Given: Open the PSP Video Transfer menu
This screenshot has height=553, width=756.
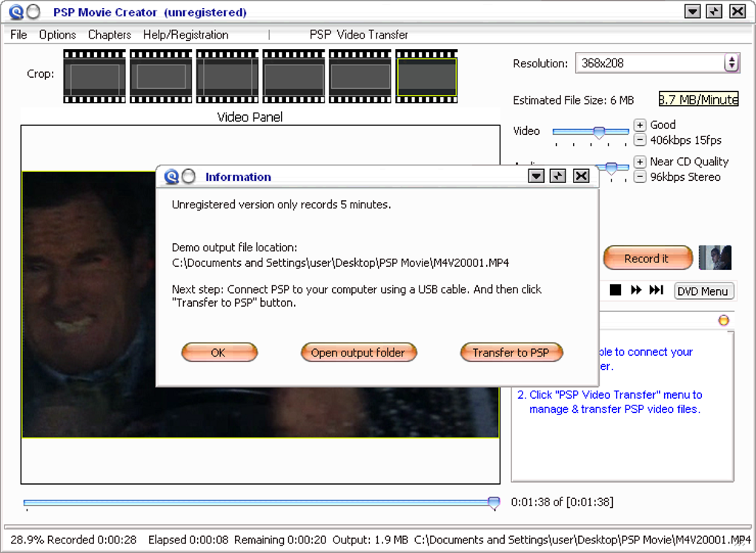Looking at the screenshot, I should 359,35.
